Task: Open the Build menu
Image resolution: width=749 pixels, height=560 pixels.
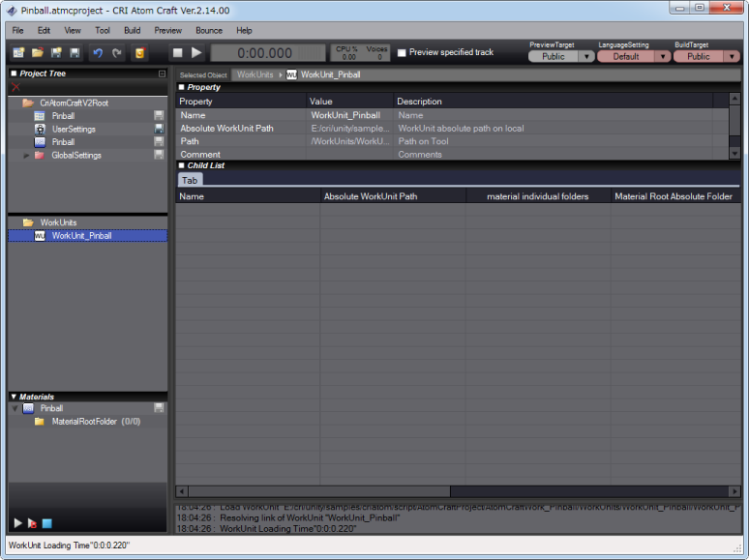Action: click(x=132, y=30)
